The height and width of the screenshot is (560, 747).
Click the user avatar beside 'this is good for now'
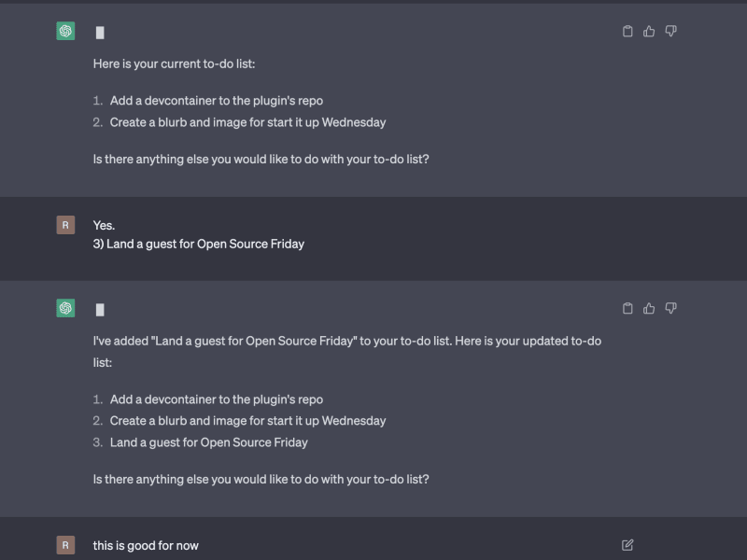(65, 545)
